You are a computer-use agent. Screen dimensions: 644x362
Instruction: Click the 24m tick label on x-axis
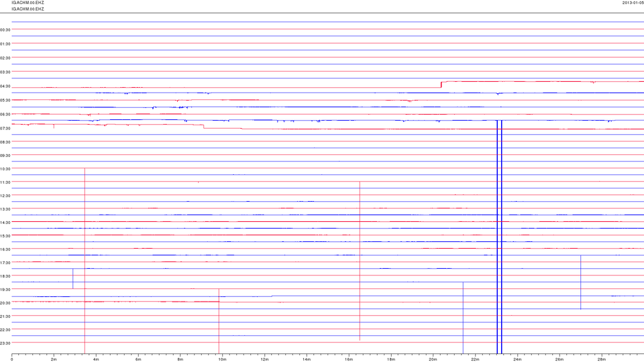[517, 359]
